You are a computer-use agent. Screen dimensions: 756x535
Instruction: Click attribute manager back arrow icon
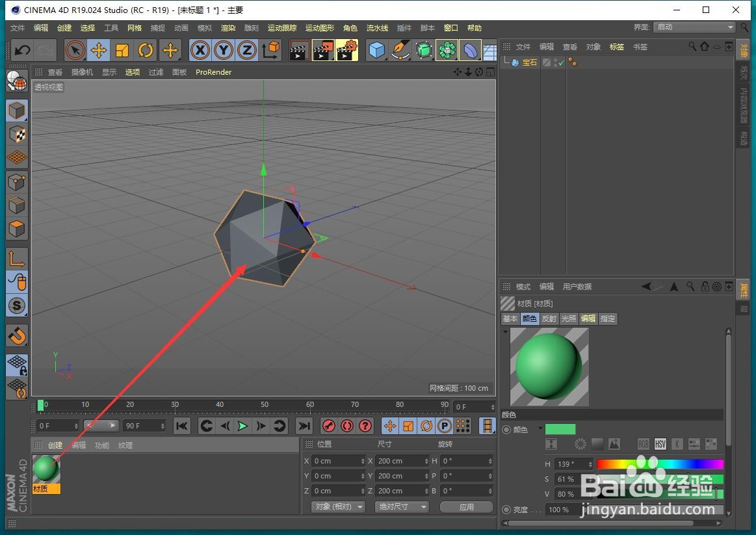(646, 287)
